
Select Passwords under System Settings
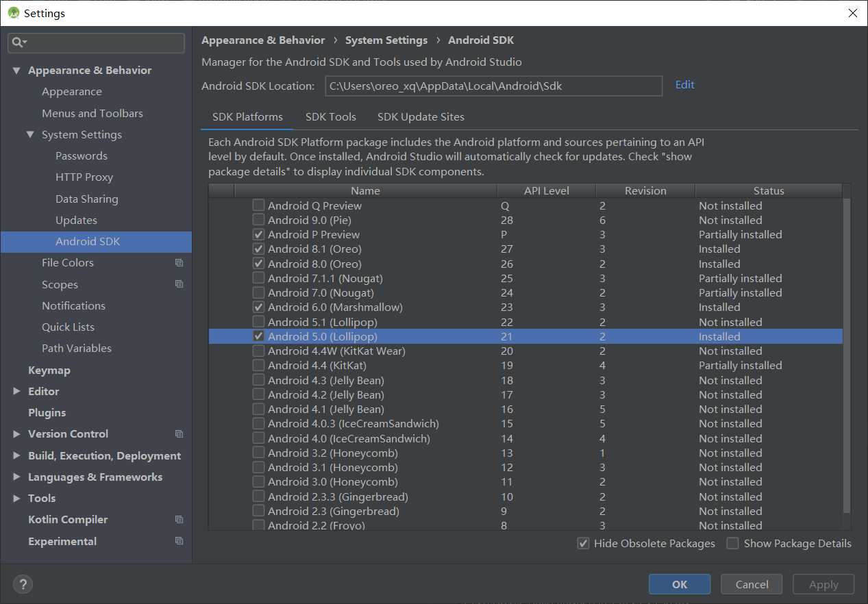click(82, 156)
